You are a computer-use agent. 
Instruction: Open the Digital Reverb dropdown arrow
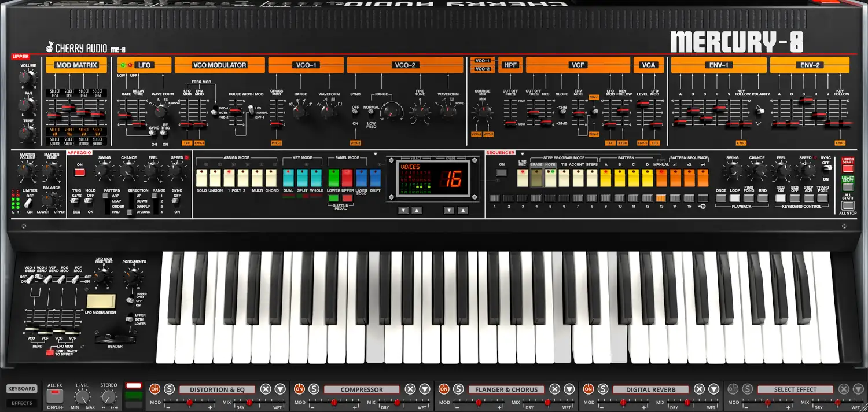714,389
